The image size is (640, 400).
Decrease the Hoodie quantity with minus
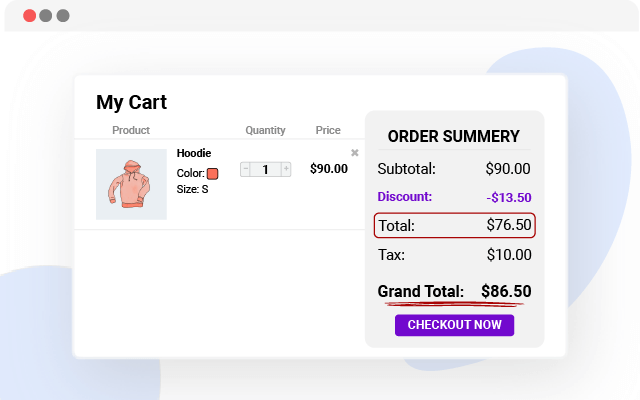(x=245, y=169)
